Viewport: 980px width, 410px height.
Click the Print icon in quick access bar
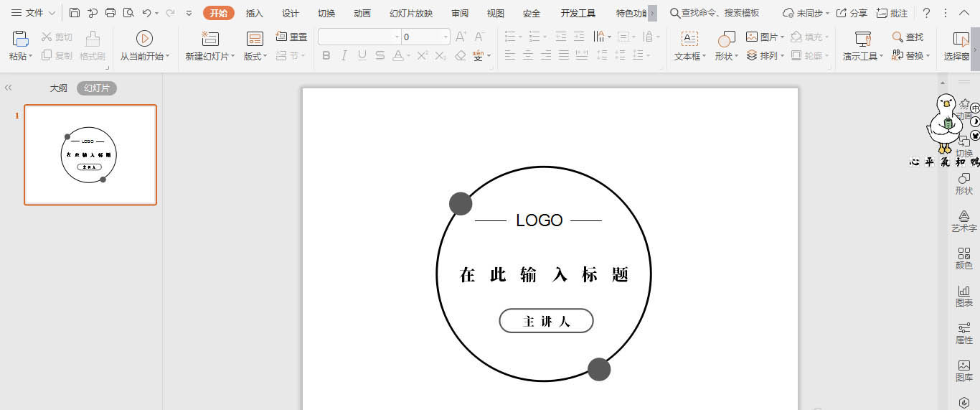[110, 13]
